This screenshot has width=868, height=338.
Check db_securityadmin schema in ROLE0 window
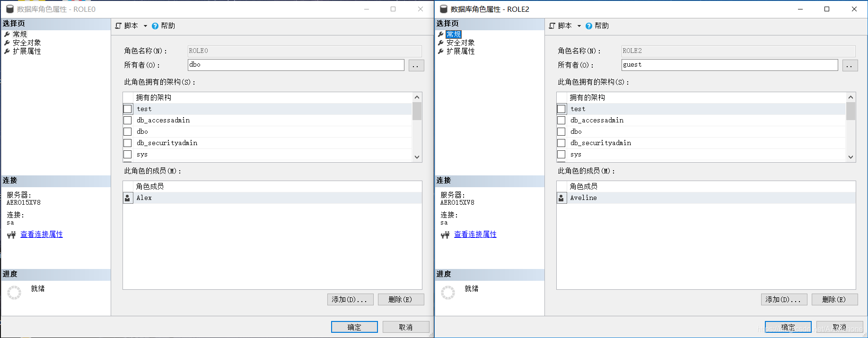coord(128,143)
